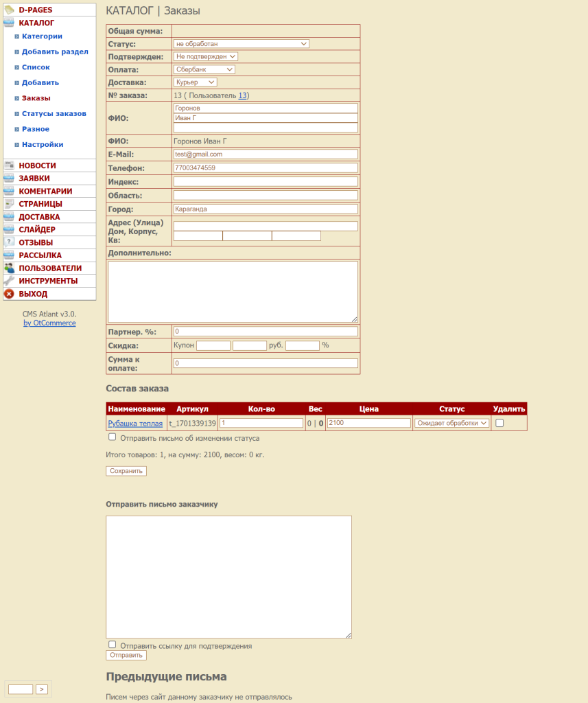Image resolution: width=588 pixels, height=703 pixels.
Task: Click the Партнер. % input field
Action: [x=266, y=332]
